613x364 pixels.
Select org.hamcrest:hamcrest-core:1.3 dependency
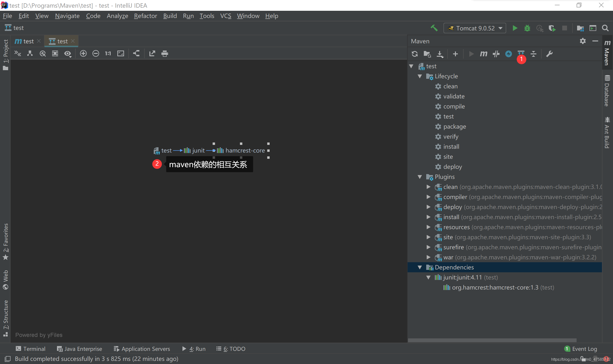coord(499,287)
